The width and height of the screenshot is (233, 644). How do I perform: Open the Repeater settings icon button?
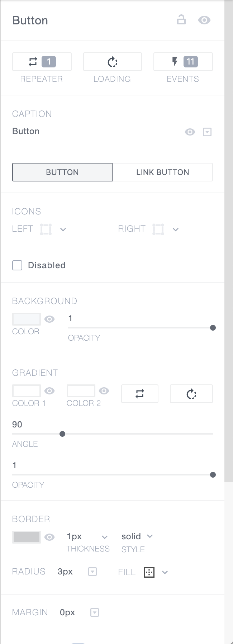[42, 62]
